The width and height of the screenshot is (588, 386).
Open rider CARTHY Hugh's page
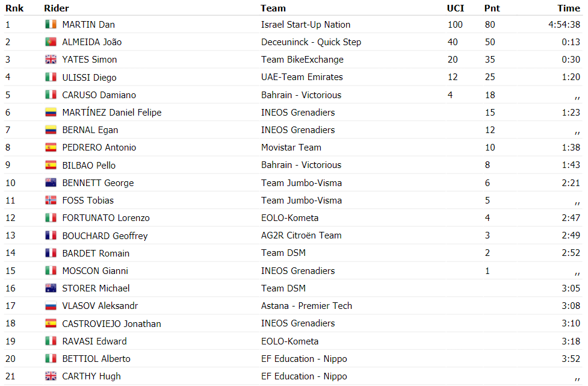(x=91, y=376)
